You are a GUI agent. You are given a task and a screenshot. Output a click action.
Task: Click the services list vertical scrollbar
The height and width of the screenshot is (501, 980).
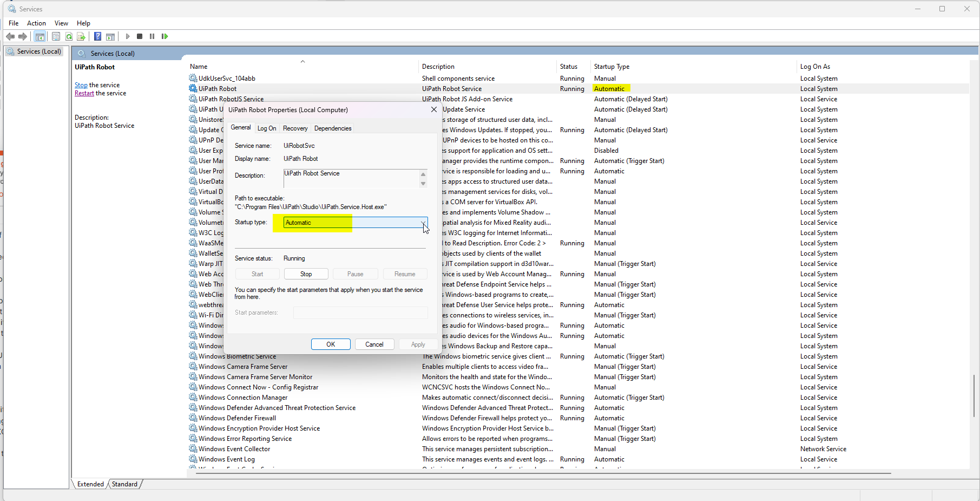pos(974,395)
